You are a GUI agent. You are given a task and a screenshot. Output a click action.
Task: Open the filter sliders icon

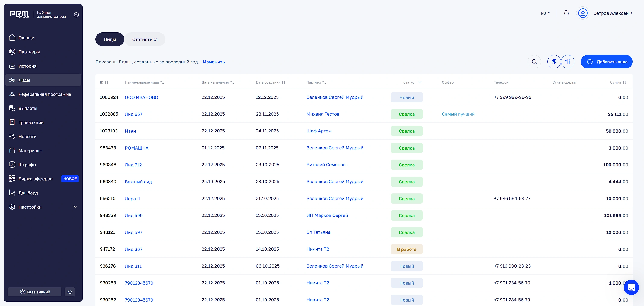(x=568, y=62)
